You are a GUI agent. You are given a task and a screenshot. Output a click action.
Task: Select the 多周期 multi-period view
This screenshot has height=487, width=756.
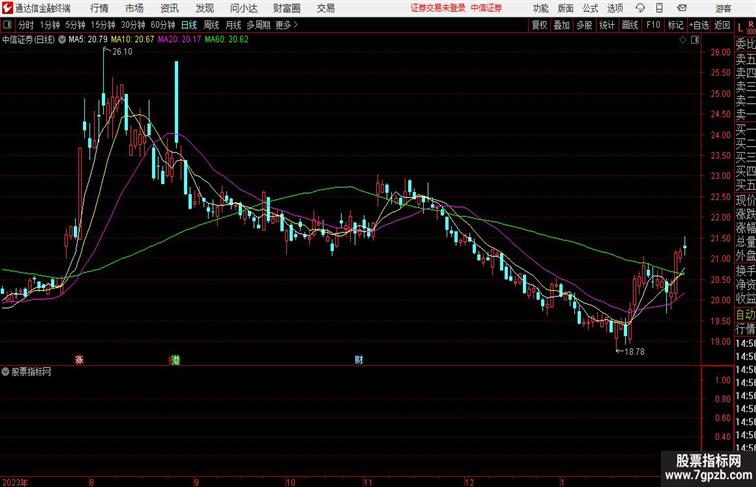[259, 25]
